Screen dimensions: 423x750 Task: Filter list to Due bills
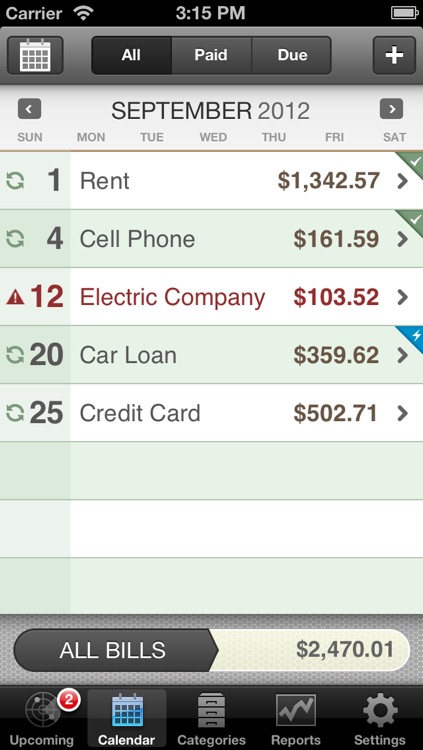(x=292, y=55)
